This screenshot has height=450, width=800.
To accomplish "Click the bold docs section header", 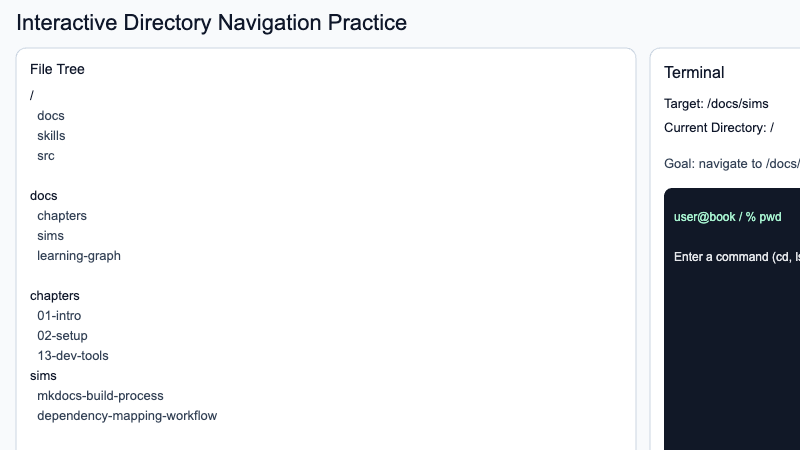I will tap(44, 196).
